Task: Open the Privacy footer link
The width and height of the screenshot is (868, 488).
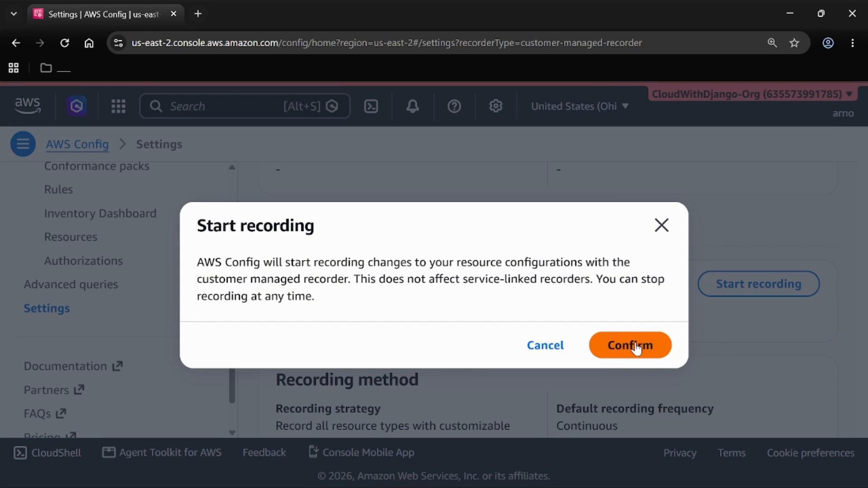Action: (x=680, y=453)
